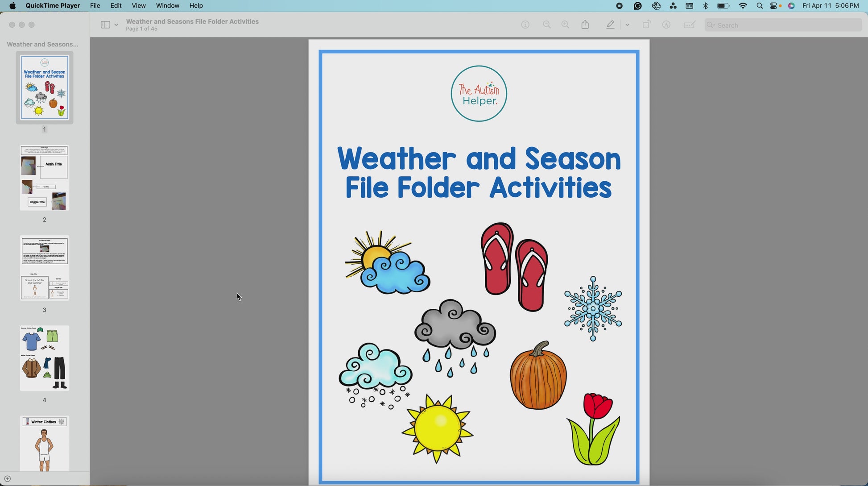
Task: Click the document title text
Action: click(x=192, y=21)
